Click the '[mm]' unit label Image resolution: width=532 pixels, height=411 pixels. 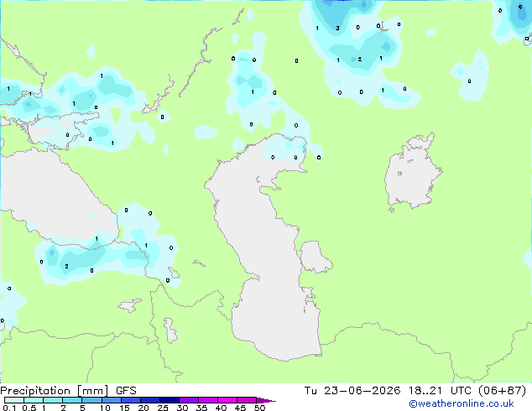(x=92, y=391)
